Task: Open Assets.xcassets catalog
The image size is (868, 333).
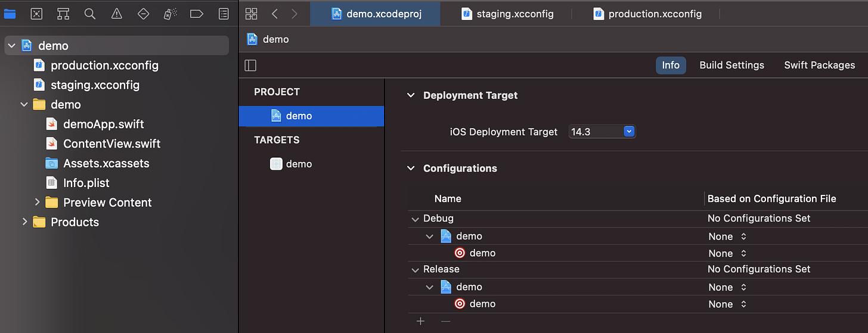Action: coord(98,163)
